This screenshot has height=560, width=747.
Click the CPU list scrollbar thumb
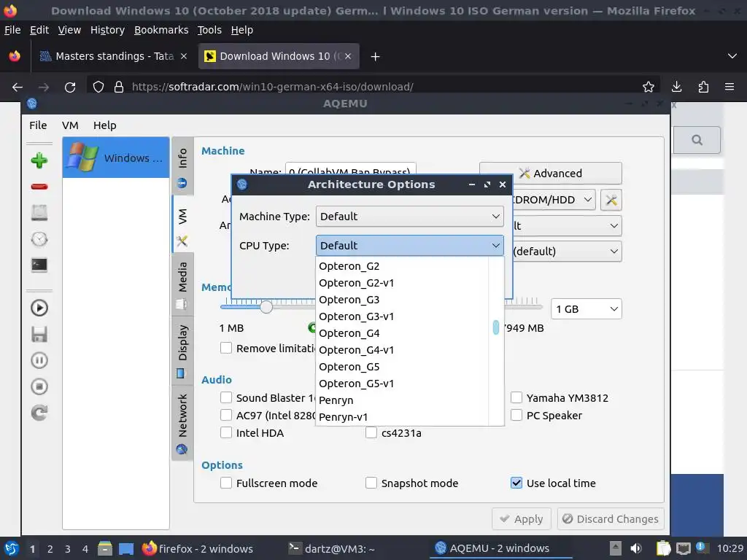click(496, 327)
